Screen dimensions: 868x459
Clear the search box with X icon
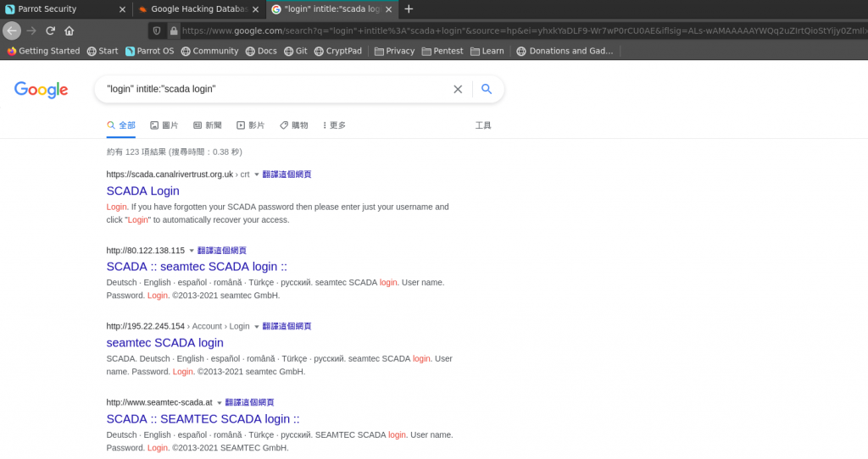(458, 89)
